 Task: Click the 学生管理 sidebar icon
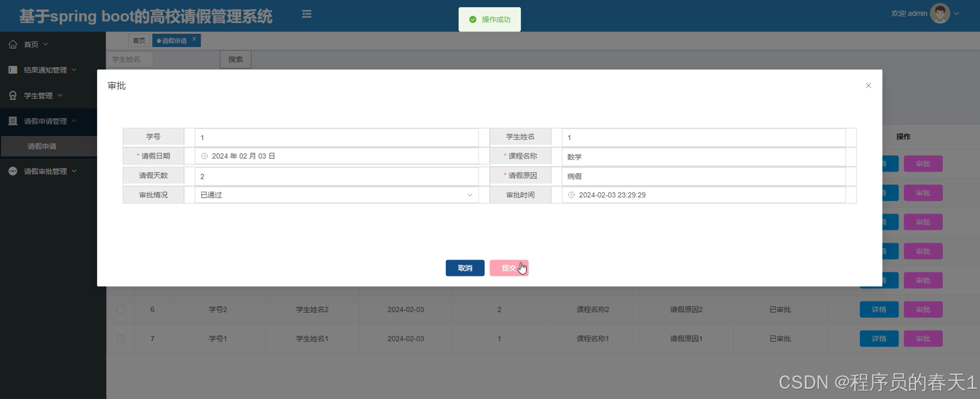13,96
